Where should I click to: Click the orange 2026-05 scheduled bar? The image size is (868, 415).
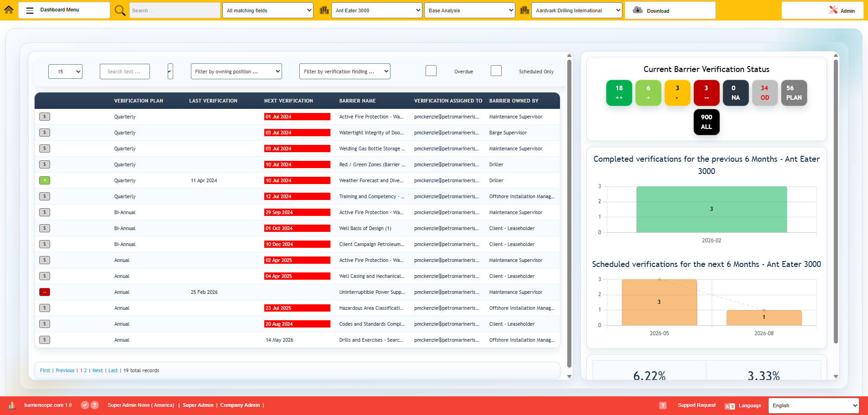point(659,302)
